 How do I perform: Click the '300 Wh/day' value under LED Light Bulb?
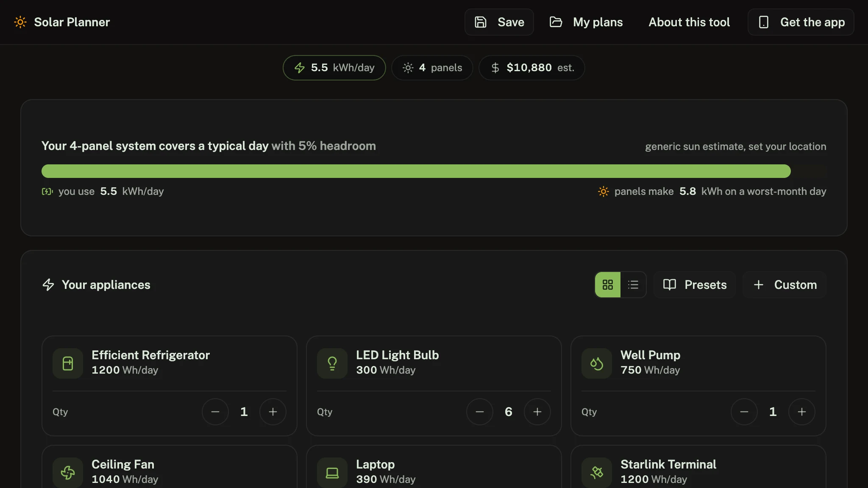coord(386,370)
